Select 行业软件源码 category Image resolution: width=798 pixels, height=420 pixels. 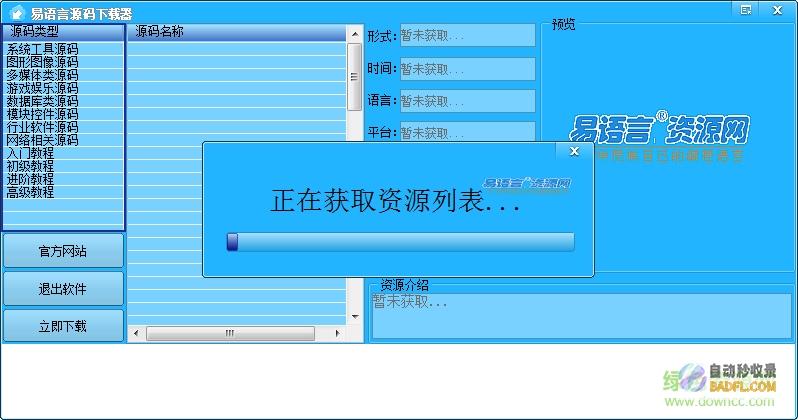(42, 127)
